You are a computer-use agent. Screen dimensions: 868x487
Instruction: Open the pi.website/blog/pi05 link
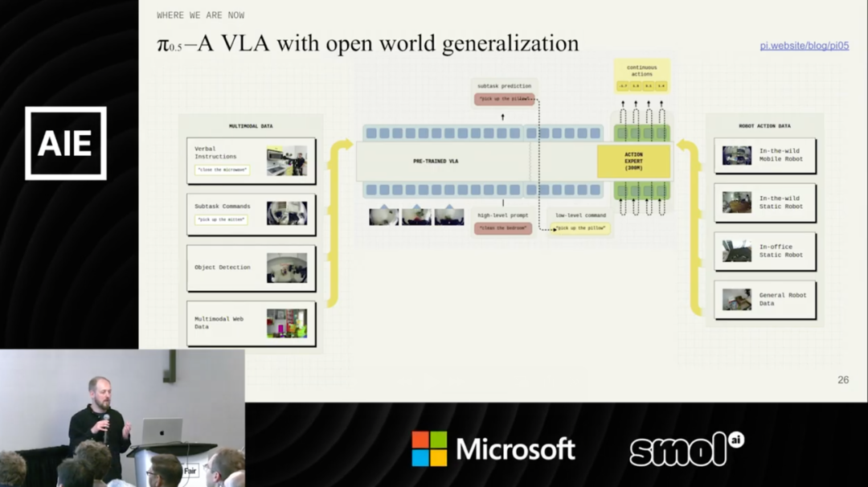(804, 46)
